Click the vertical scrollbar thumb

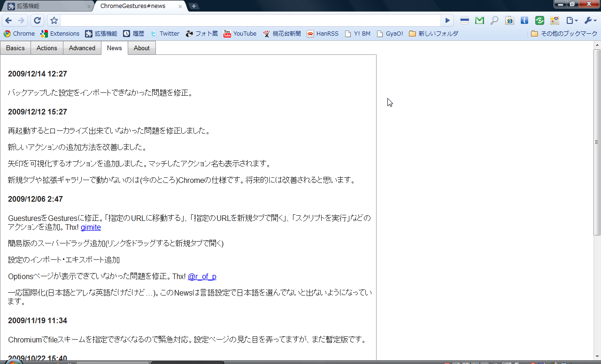597,142
